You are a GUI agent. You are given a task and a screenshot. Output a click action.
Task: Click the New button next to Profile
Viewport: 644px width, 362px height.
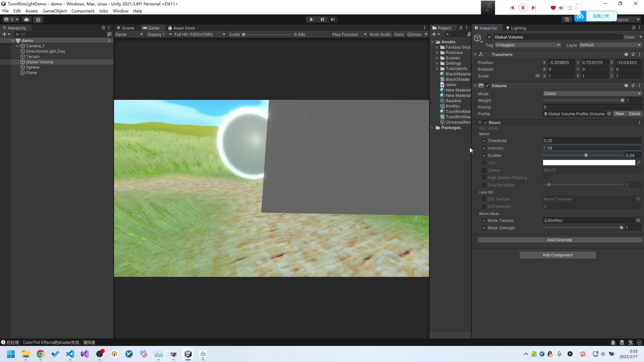620,114
